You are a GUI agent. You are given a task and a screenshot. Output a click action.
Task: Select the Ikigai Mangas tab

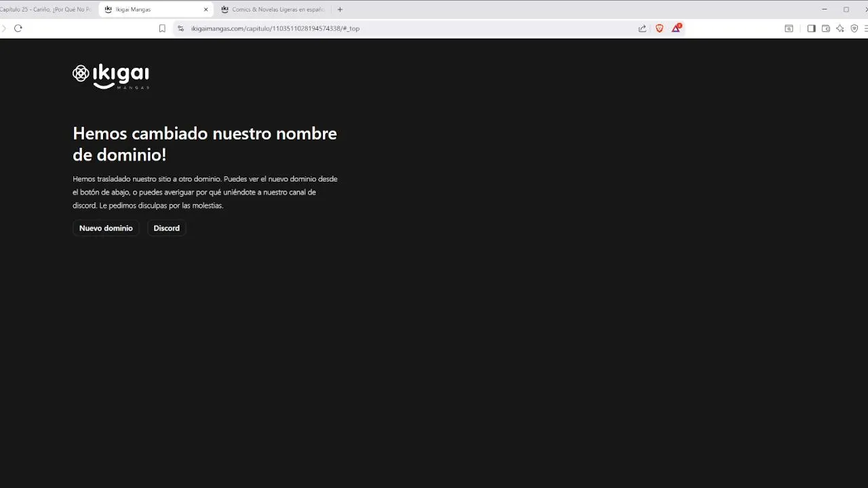click(x=156, y=9)
